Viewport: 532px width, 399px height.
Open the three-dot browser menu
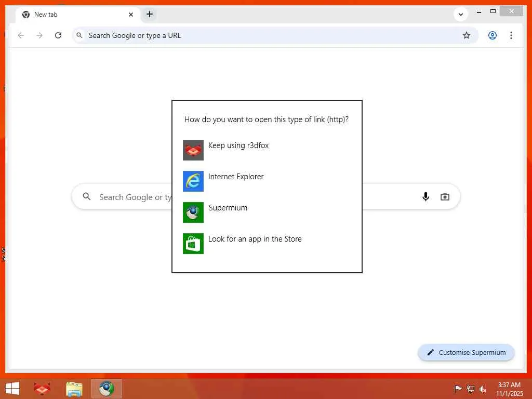click(x=511, y=35)
